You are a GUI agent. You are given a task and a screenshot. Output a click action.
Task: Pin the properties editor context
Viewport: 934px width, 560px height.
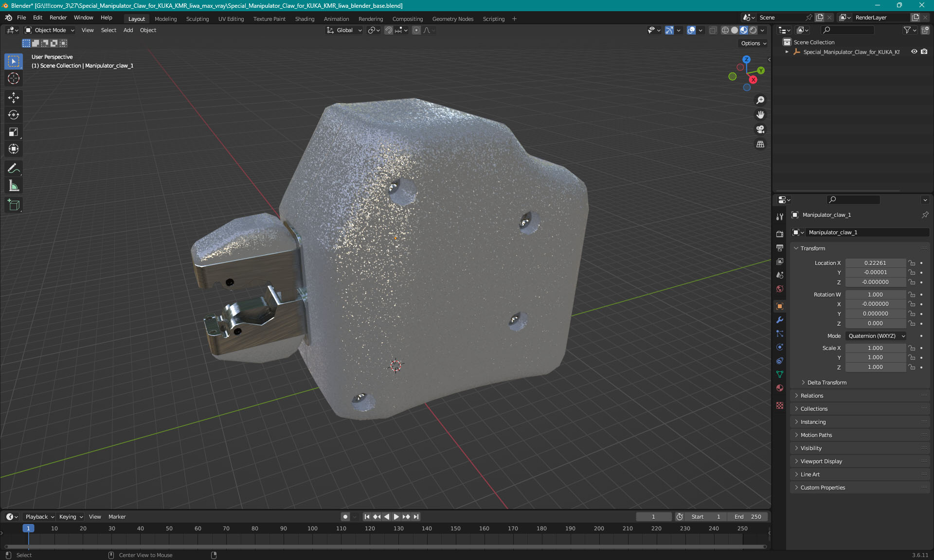pos(925,215)
